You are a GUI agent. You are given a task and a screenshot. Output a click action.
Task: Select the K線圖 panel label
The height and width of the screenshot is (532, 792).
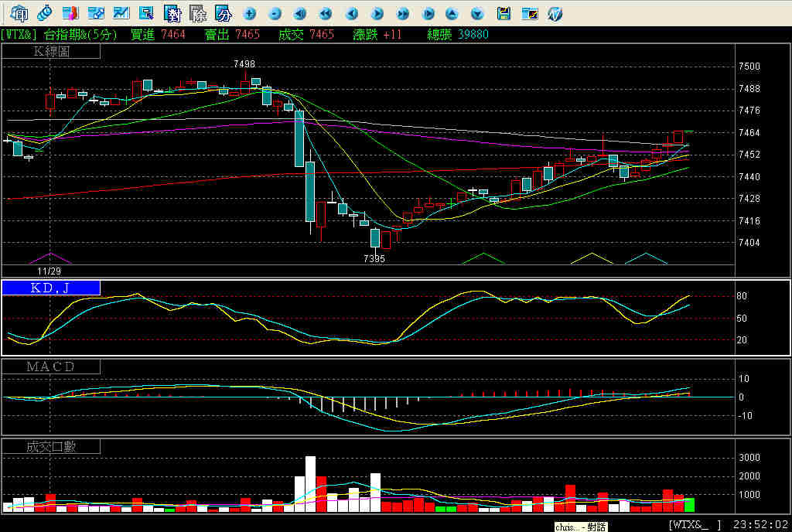51,52
